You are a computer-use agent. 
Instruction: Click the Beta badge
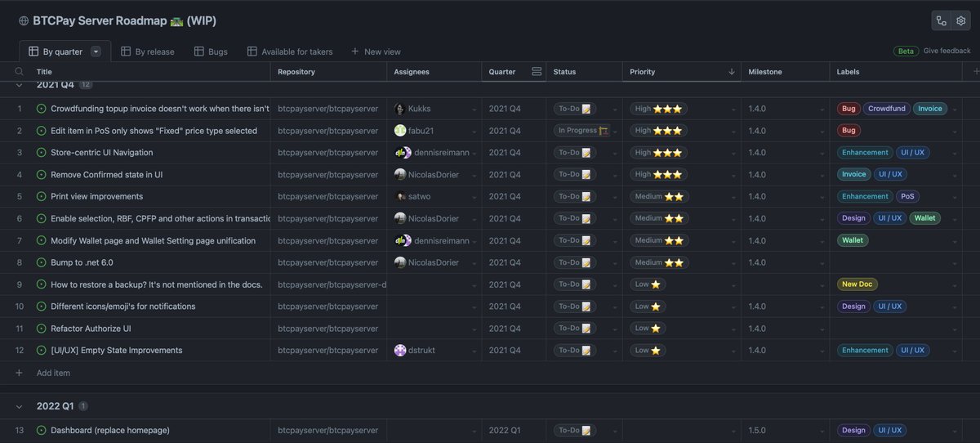coord(906,51)
